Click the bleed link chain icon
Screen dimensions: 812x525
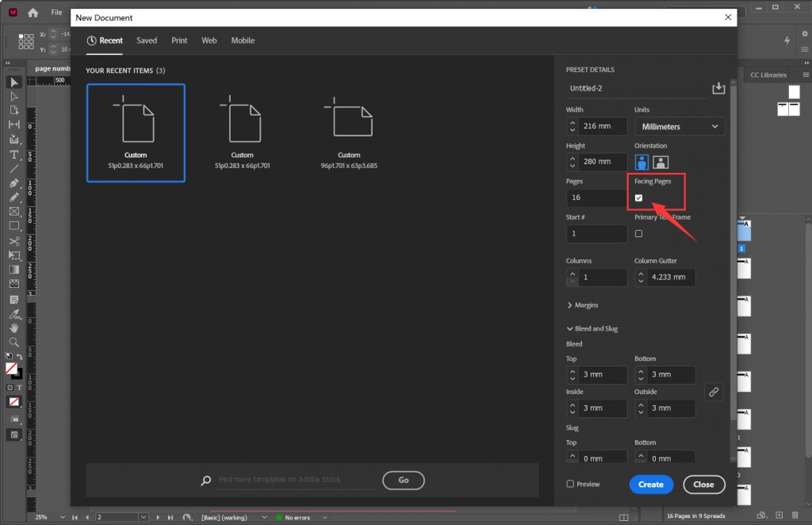coord(714,391)
